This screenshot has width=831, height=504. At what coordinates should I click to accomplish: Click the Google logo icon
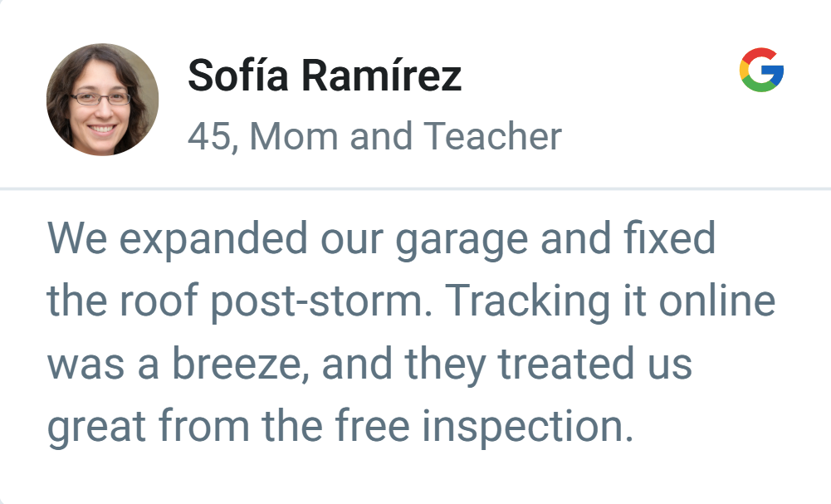click(761, 71)
